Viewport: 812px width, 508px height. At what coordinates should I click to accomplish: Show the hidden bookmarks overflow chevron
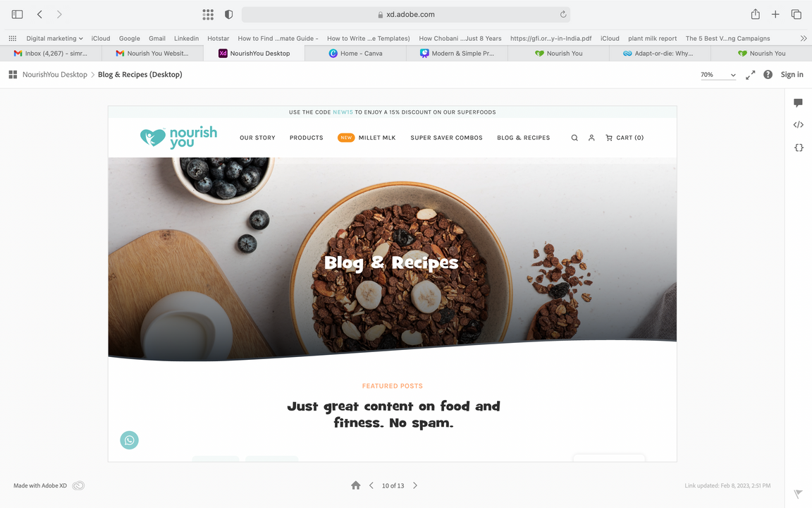click(804, 38)
